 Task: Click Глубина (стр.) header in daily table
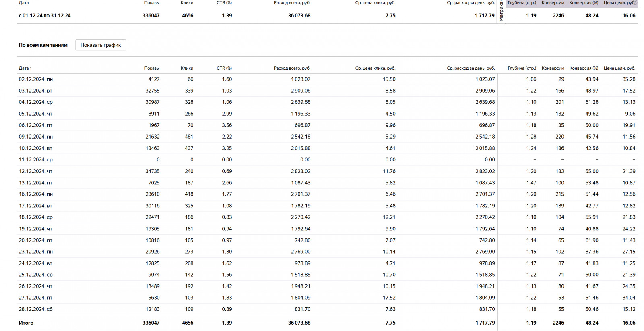click(x=522, y=68)
